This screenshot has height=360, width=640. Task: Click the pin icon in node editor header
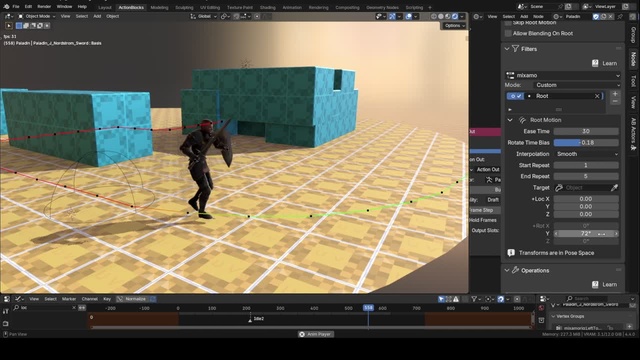pos(620,16)
